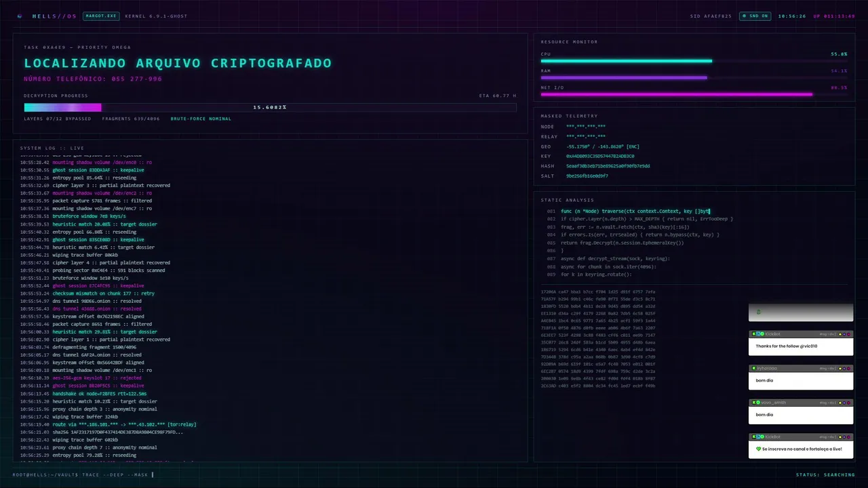Click the CPU '55.8%' value

pyautogui.click(x=839, y=54)
